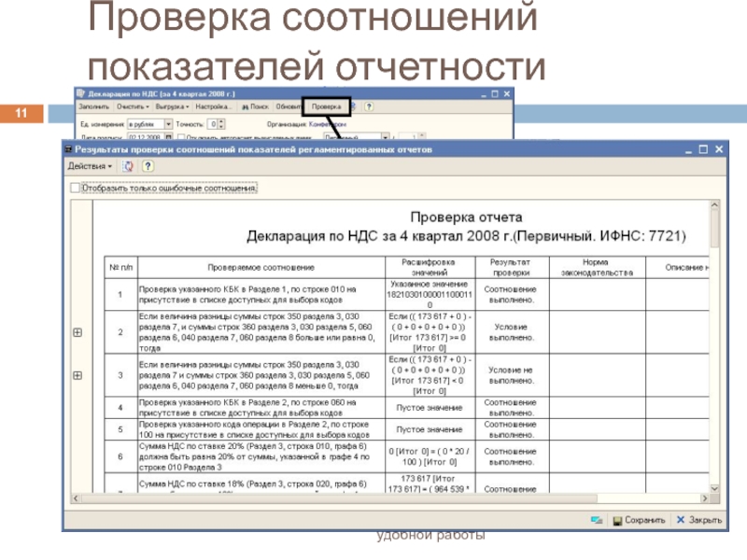Click Заполнить in the Декларация toolbar
The width and height of the screenshot is (747, 560).
(94, 106)
